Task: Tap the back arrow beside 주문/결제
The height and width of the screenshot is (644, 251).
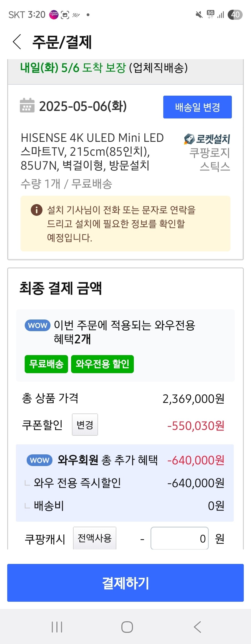Action: [x=17, y=42]
